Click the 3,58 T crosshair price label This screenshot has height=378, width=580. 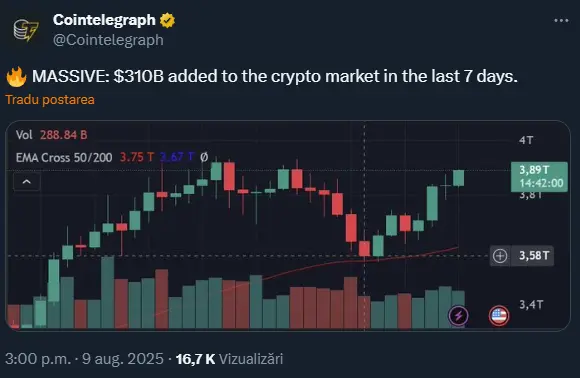coord(532,256)
